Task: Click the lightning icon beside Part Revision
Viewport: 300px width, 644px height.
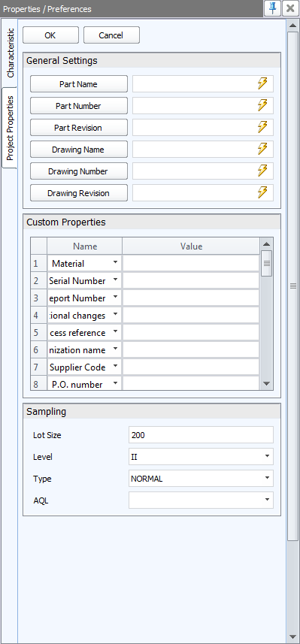Action: pyautogui.click(x=262, y=127)
